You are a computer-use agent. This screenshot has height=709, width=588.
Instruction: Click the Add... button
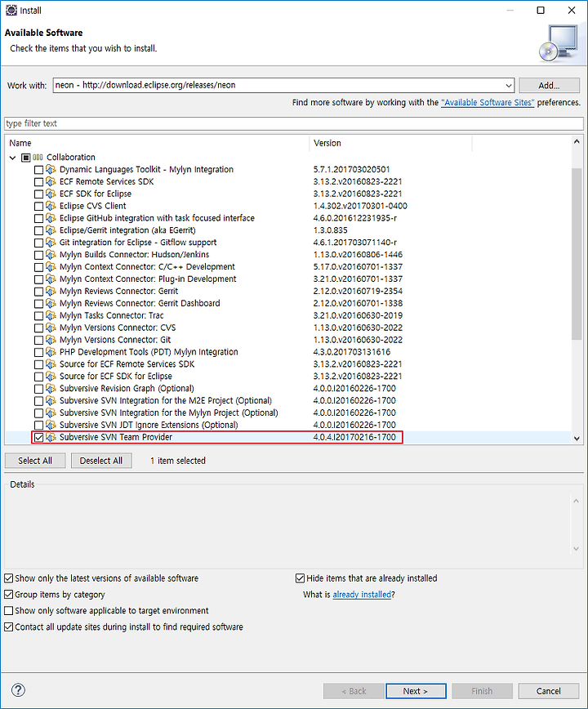[x=549, y=86]
